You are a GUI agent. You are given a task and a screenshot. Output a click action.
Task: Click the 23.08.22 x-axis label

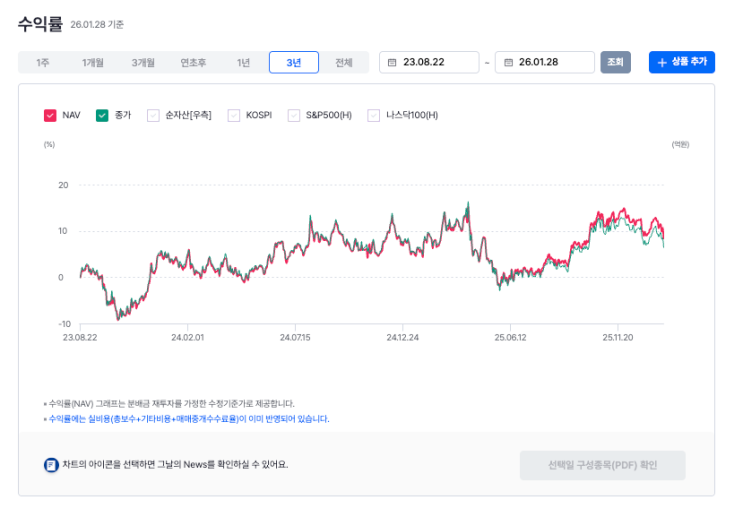pos(80,337)
